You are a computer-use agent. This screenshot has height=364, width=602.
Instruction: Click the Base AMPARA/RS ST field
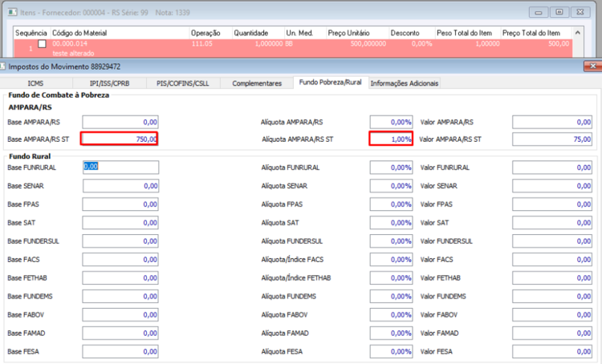(x=120, y=139)
